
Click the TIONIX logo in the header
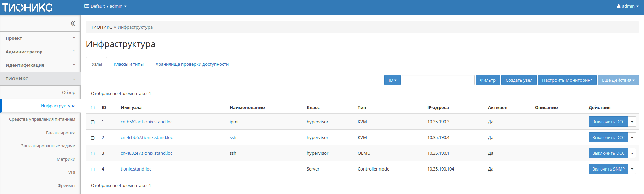[27, 7]
